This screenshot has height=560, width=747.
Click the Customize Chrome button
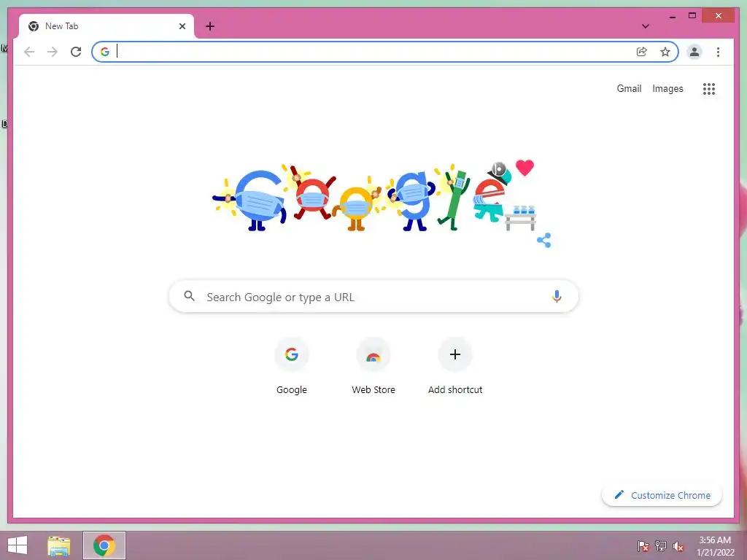662,495
